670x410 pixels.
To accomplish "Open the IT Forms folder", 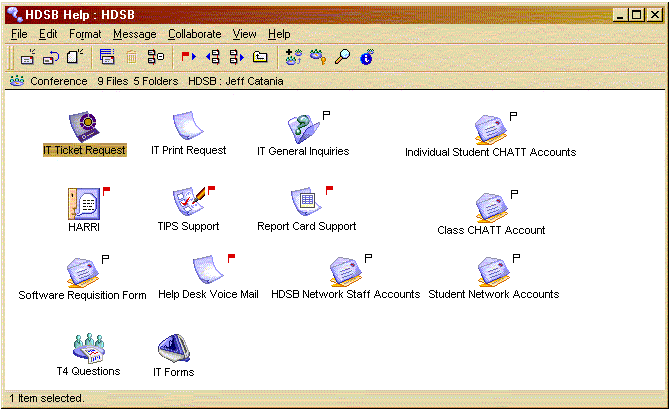I will pos(173,348).
